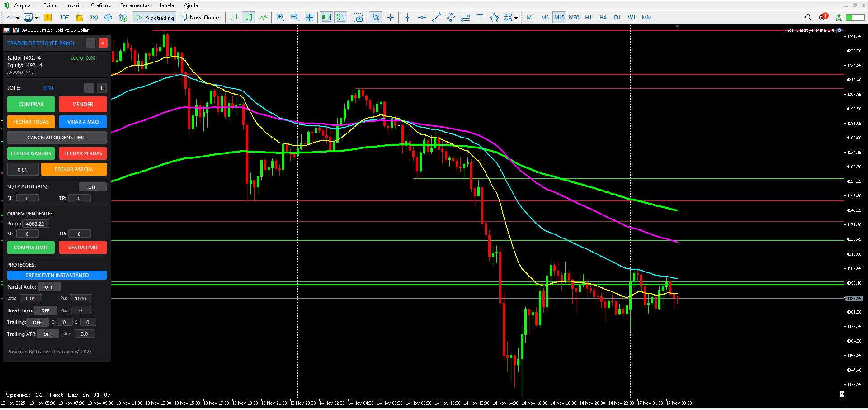Open the chart type dropdown arrow

[18, 18]
